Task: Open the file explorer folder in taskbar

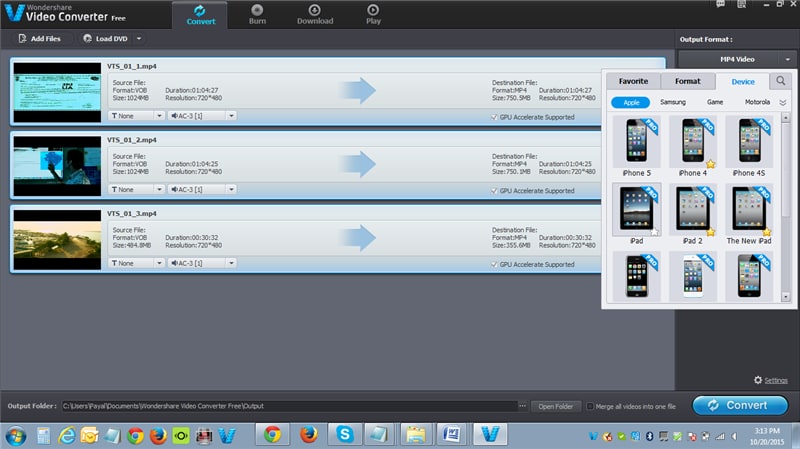Action: [x=415, y=435]
